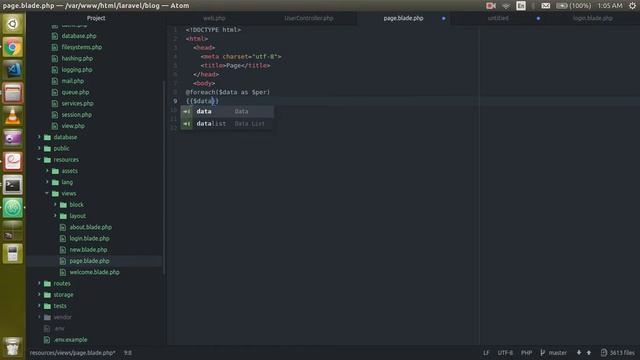Click the cursor position 9:8 indicator

point(128,353)
